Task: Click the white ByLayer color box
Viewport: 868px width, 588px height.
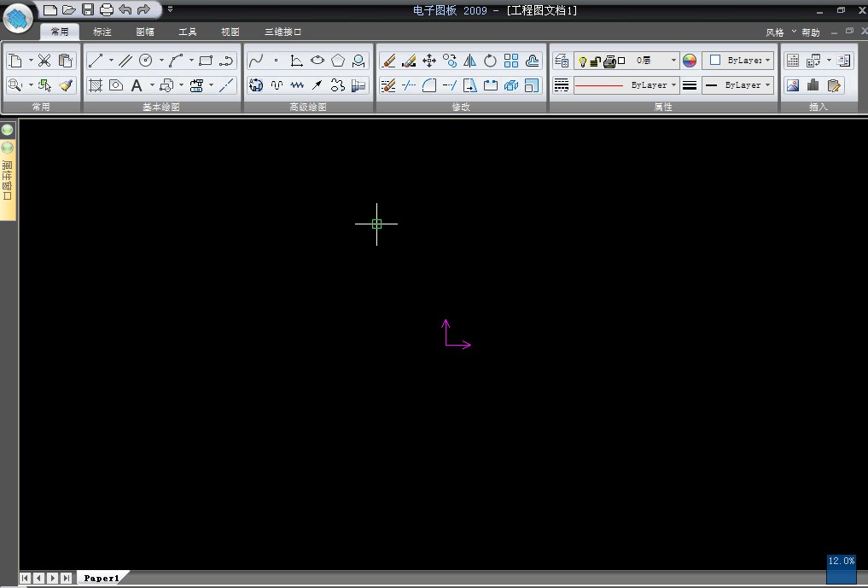Action: point(714,61)
